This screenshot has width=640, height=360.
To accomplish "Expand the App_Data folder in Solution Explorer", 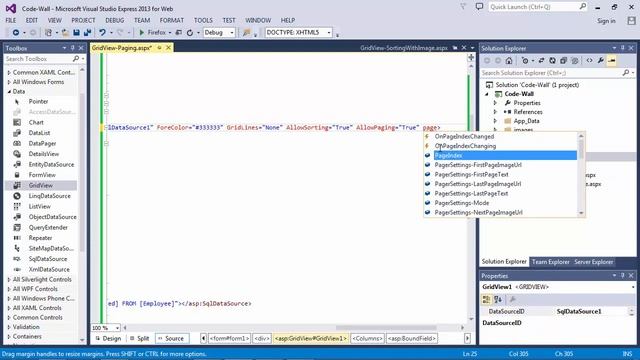I will point(495,121).
